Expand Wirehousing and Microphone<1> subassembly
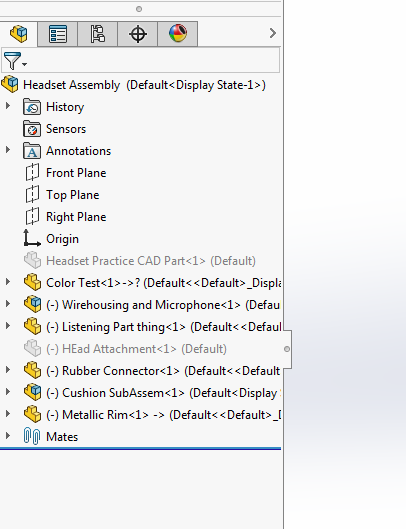The width and height of the screenshot is (406, 529). (8, 304)
